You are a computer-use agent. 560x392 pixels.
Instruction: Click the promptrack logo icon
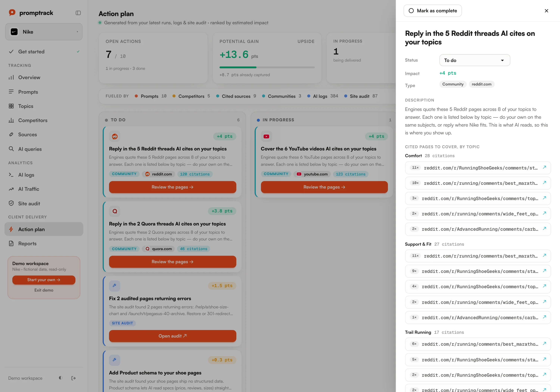tap(12, 13)
